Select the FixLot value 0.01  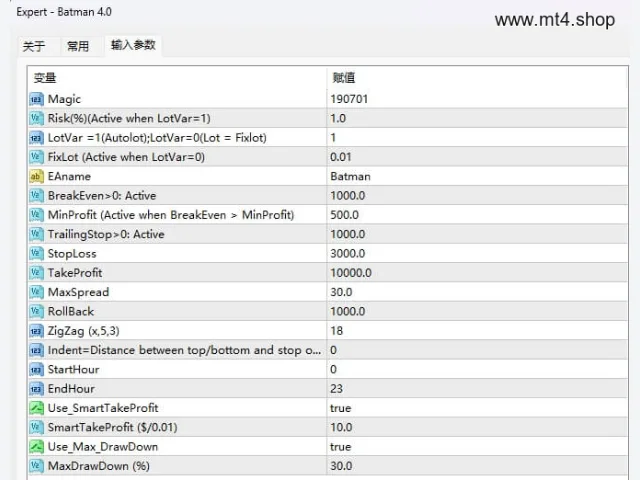340,157
